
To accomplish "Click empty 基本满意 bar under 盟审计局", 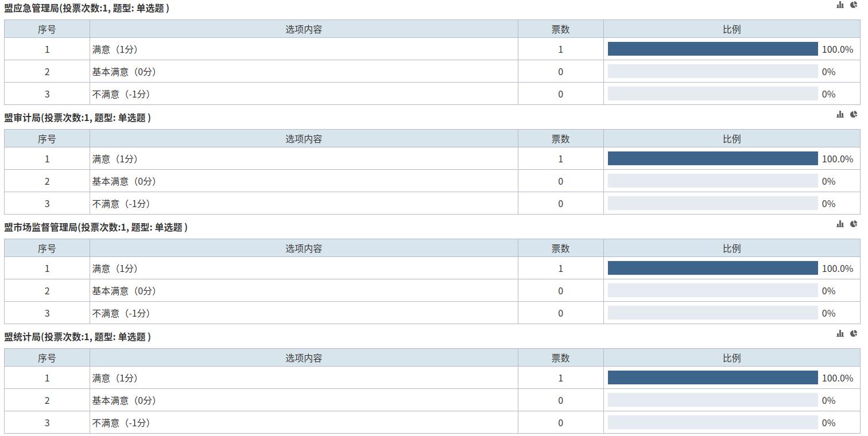I will click(x=712, y=181).
